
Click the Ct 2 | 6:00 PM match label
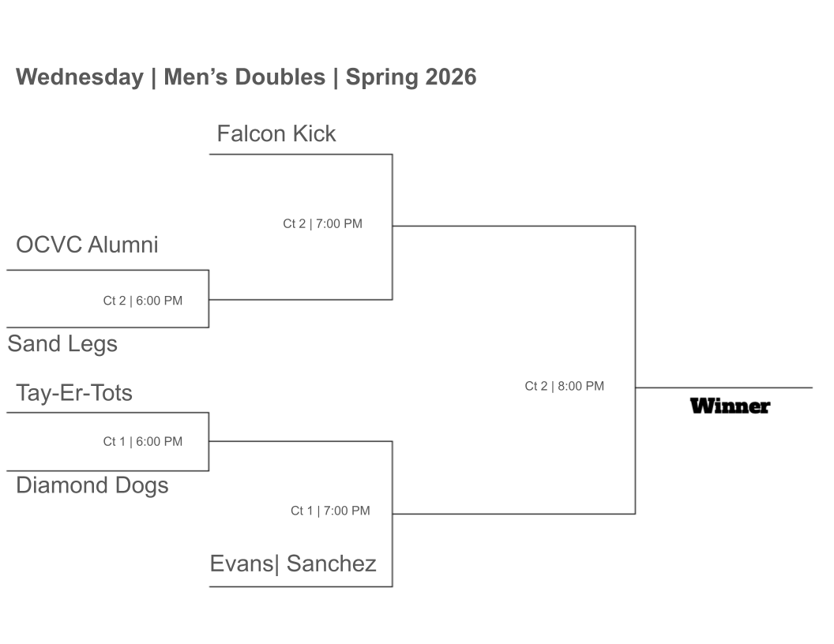pyautogui.click(x=142, y=301)
